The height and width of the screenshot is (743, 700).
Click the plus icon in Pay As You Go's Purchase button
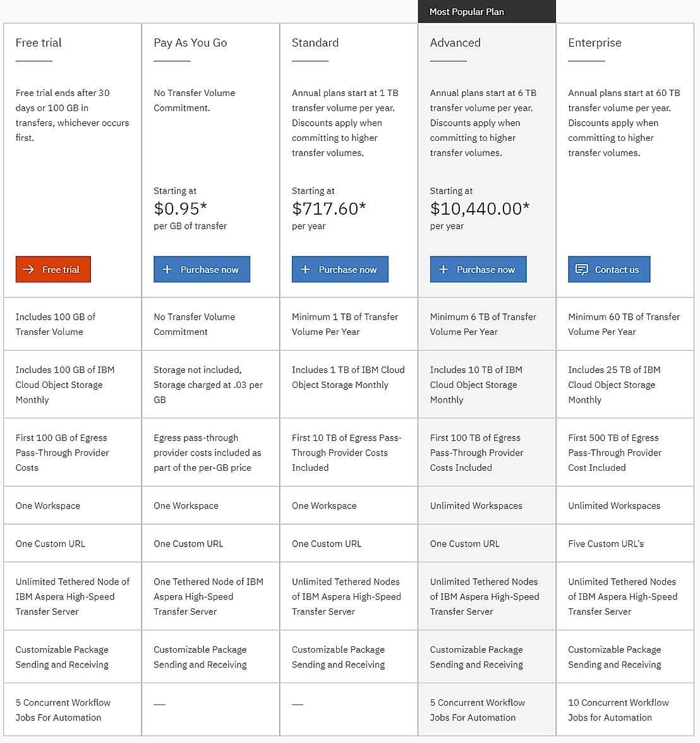167,269
